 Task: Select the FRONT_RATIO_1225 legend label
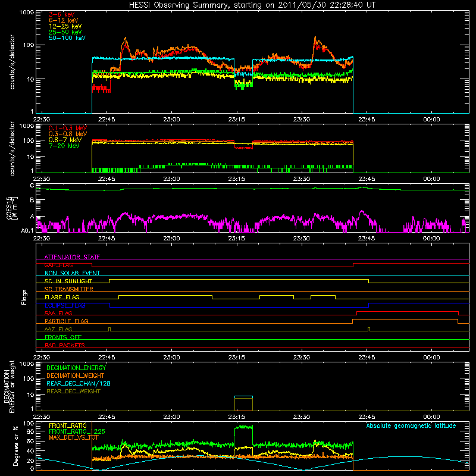click(77, 431)
